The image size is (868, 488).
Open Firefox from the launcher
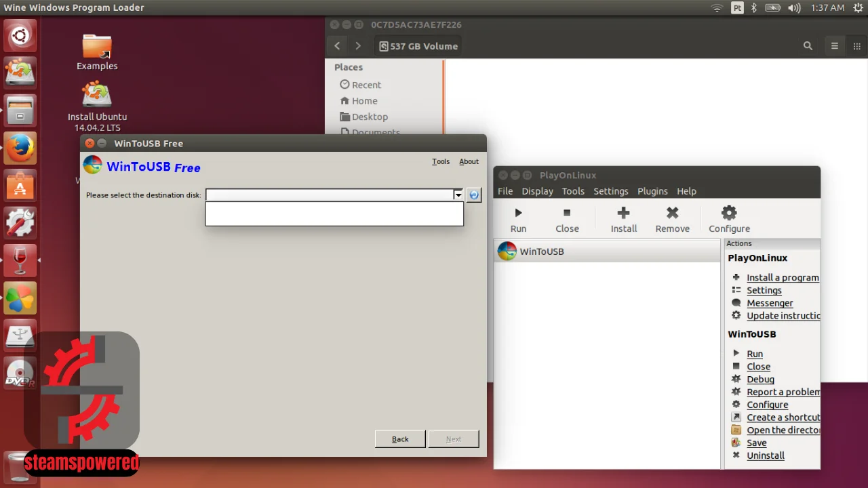click(20, 148)
